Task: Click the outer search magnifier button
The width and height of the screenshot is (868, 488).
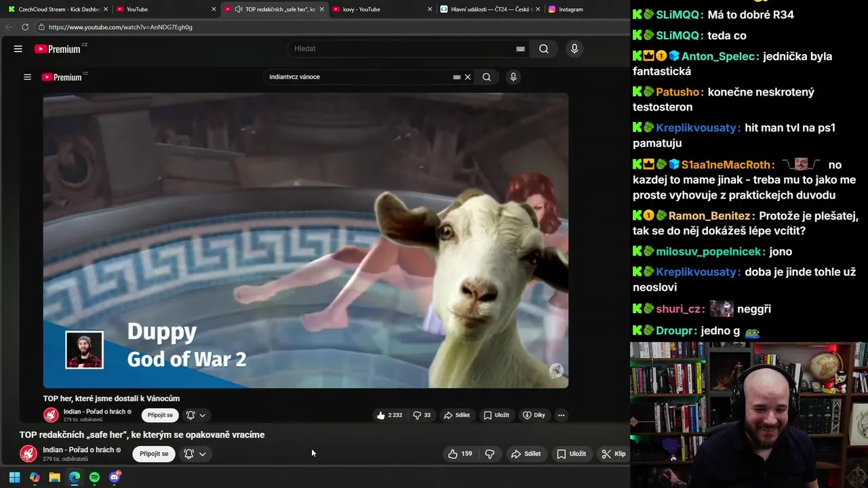Action: 544,49
